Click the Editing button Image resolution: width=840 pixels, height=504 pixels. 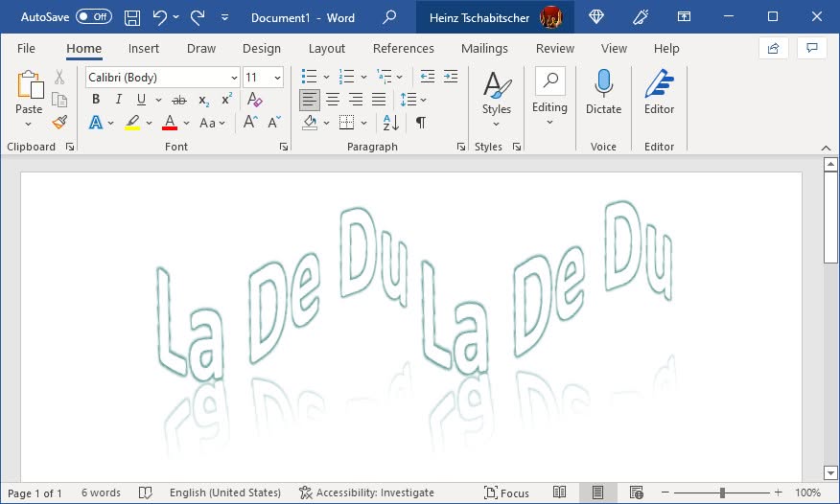(x=549, y=98)
